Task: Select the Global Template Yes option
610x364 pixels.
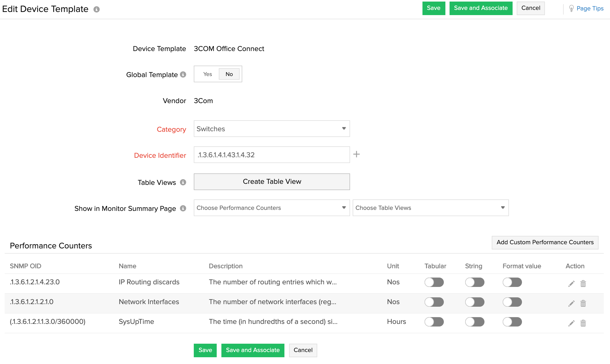Action: tap(207, 74)
